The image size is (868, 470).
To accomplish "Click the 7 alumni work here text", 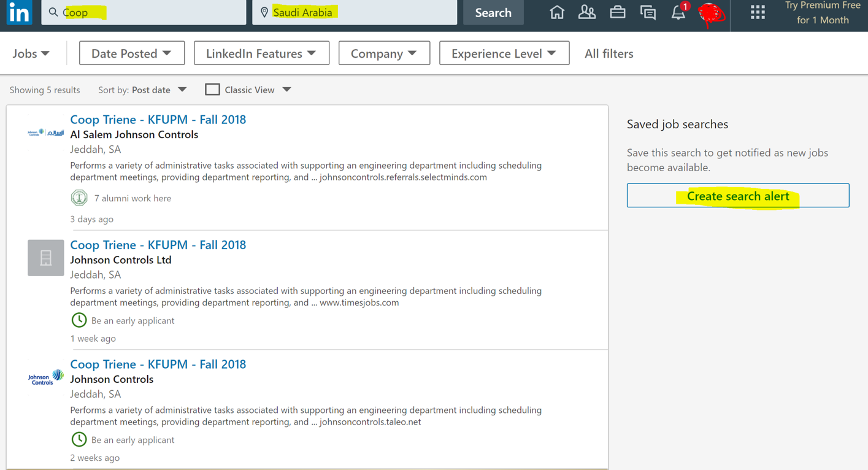I will click(133, 198).
